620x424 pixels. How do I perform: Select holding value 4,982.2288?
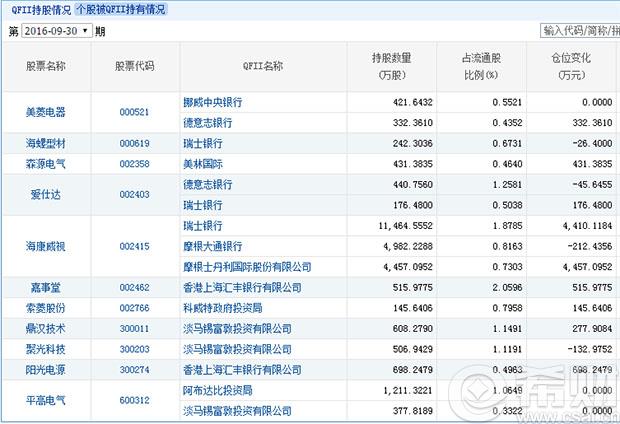408,246
